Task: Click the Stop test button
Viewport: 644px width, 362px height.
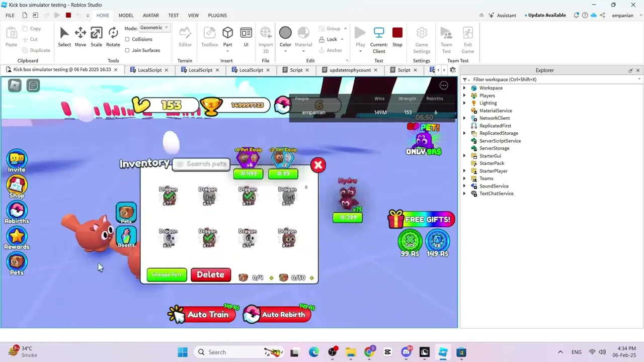Action: pos(397,37)
